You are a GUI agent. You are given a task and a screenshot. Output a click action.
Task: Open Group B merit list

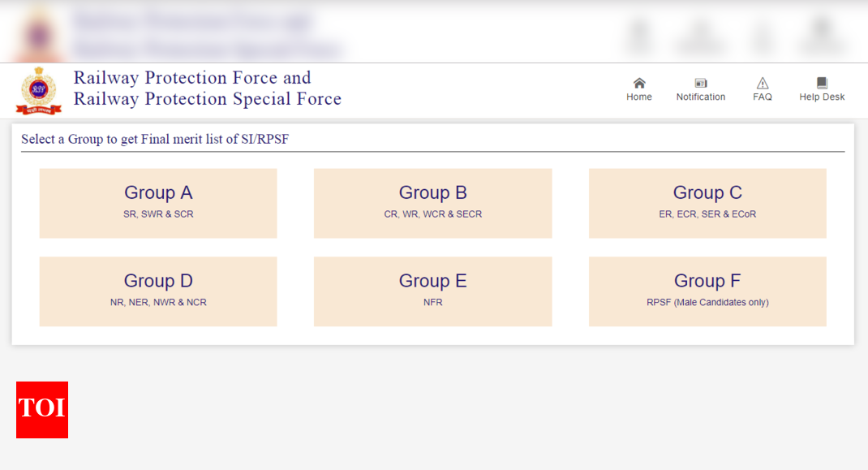coord(432,203)
